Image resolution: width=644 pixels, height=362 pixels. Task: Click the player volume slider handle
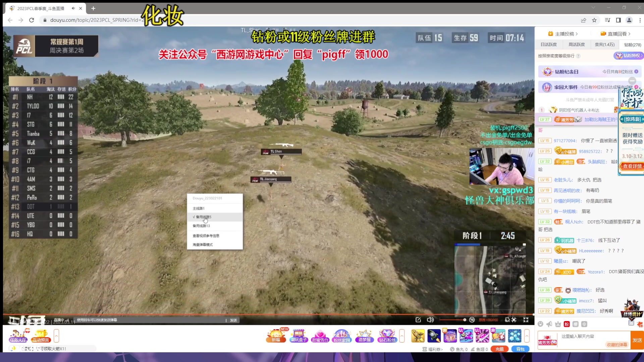(465, 320)
